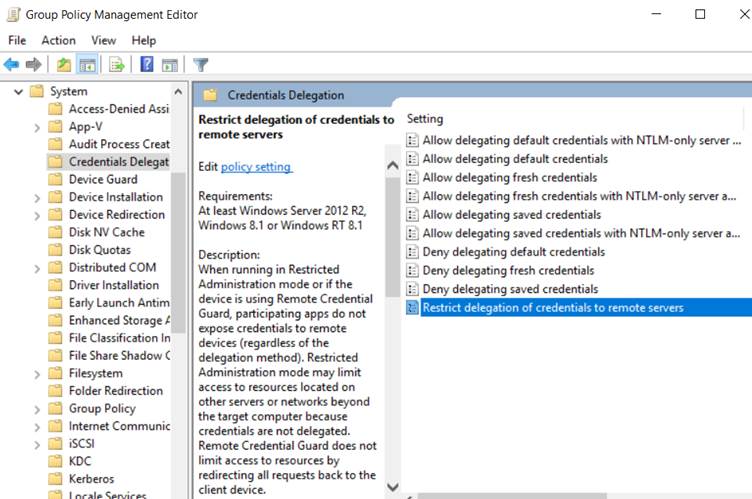Screen dimensions: 752x499
Task: Click the Forward arrow toolbar icon
Action: [x=33, y=64]
